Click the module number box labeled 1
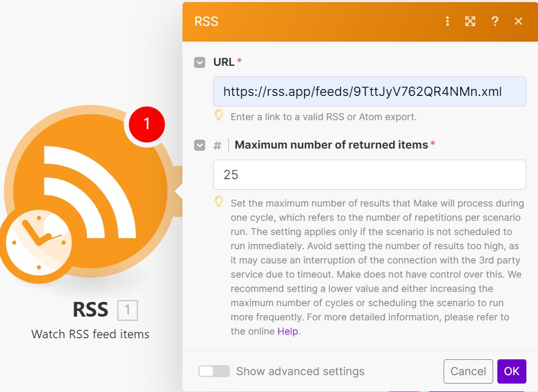538x392 pixels. 128,310
